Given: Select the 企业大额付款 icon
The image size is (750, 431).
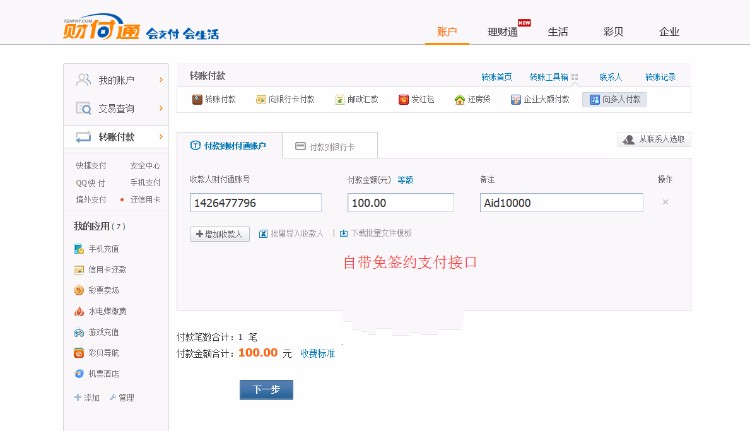Looking at the screenshot, I should [516, 99].
